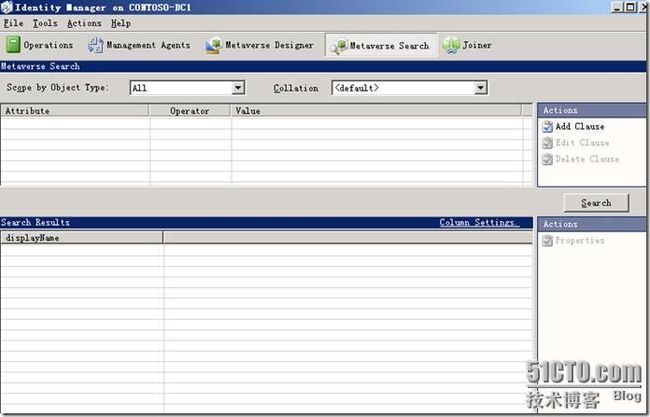Click the Metaverse Search toolbar icon
Image resolution: width=650 pixels, height=417 pixels.
[339, 46]
